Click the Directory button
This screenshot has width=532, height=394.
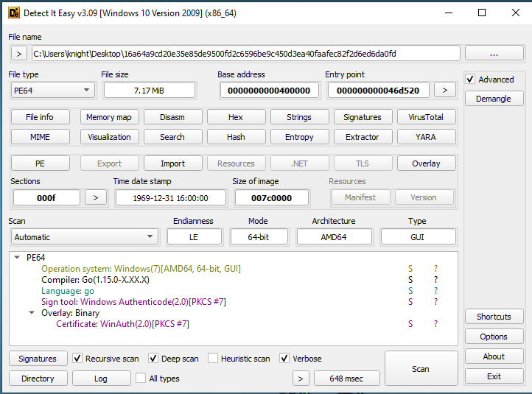(38, 379)
